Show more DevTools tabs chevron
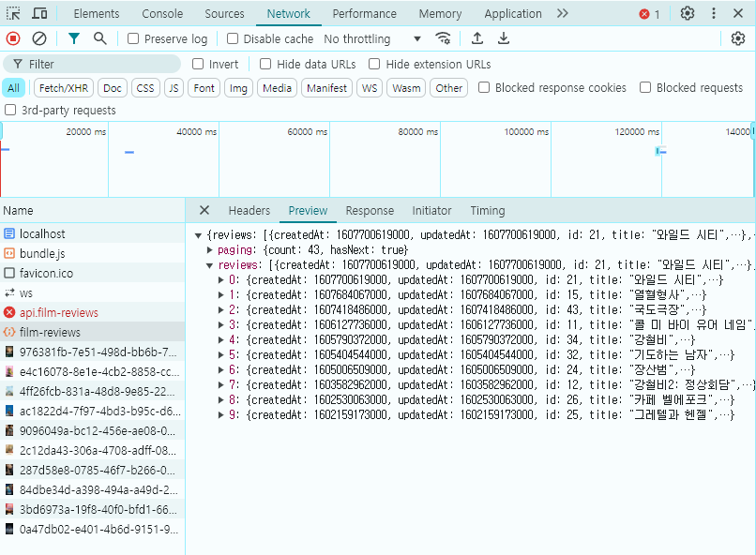The image size is (756, 555). pos(562,13)
